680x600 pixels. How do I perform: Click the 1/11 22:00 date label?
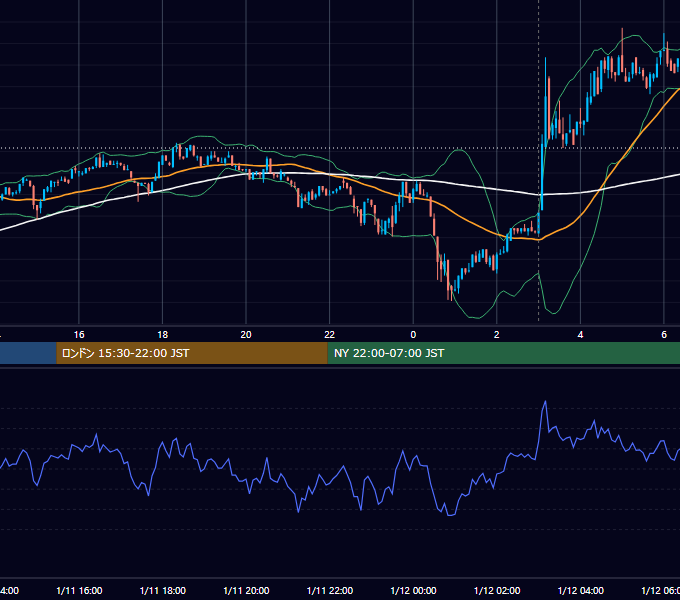click(330, 590)
